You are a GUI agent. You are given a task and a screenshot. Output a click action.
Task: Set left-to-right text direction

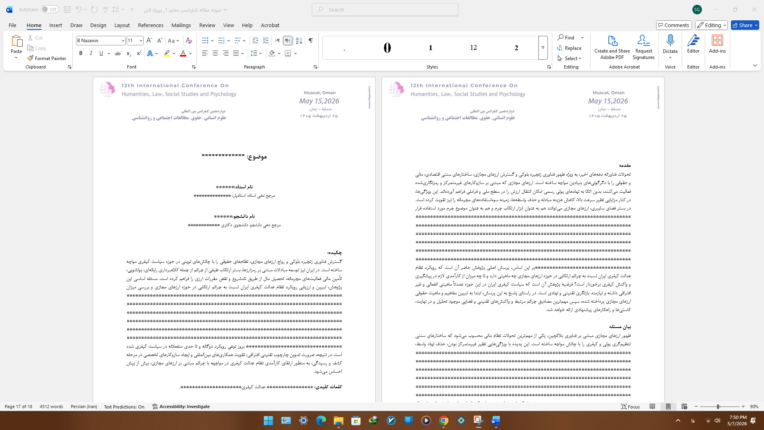click(x=277, y=40)
